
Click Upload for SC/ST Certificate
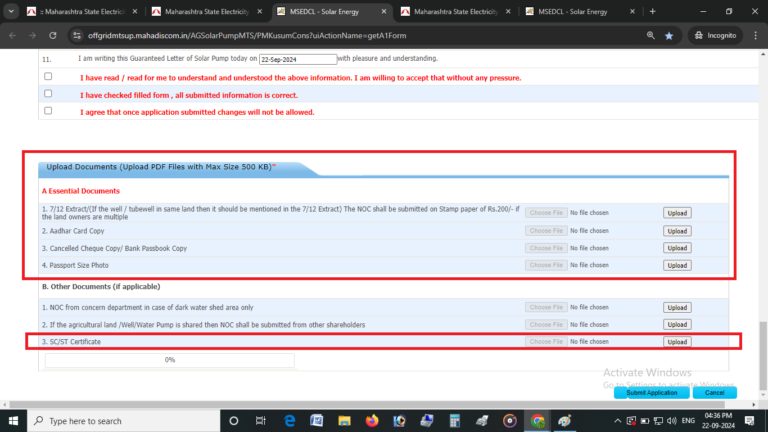(x=677, y=342)
